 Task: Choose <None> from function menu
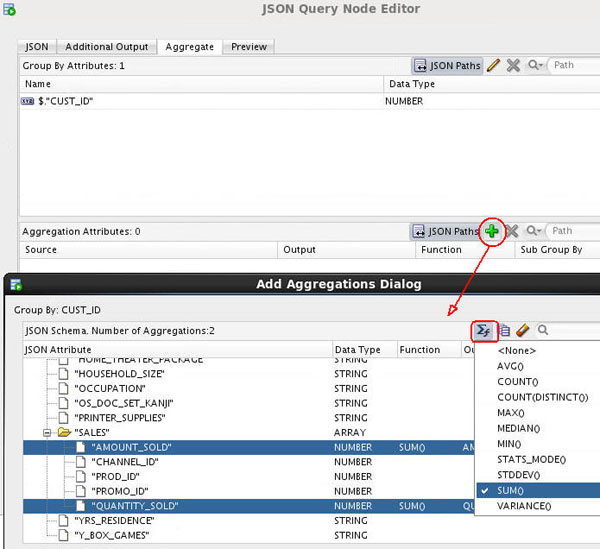538,351
